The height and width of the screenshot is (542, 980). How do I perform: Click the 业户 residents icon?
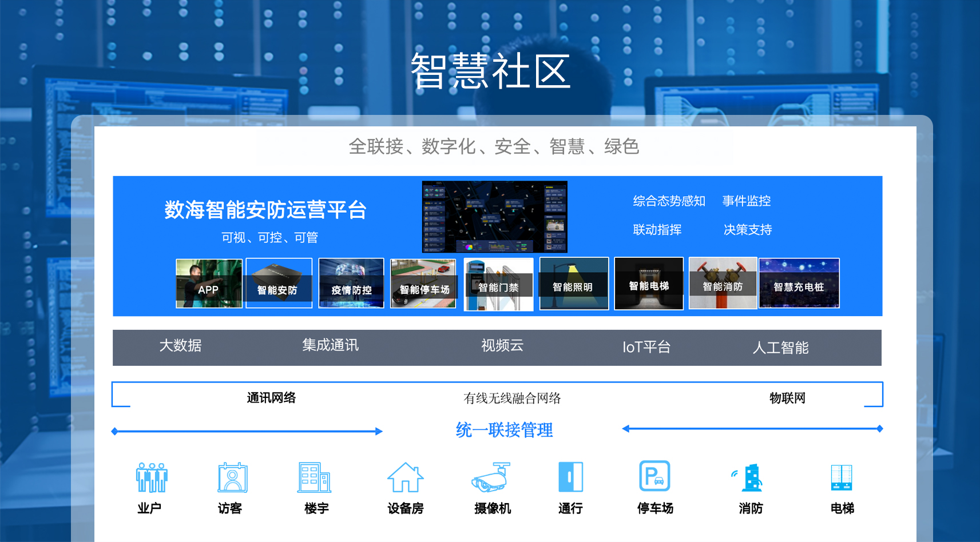(152, 477)
